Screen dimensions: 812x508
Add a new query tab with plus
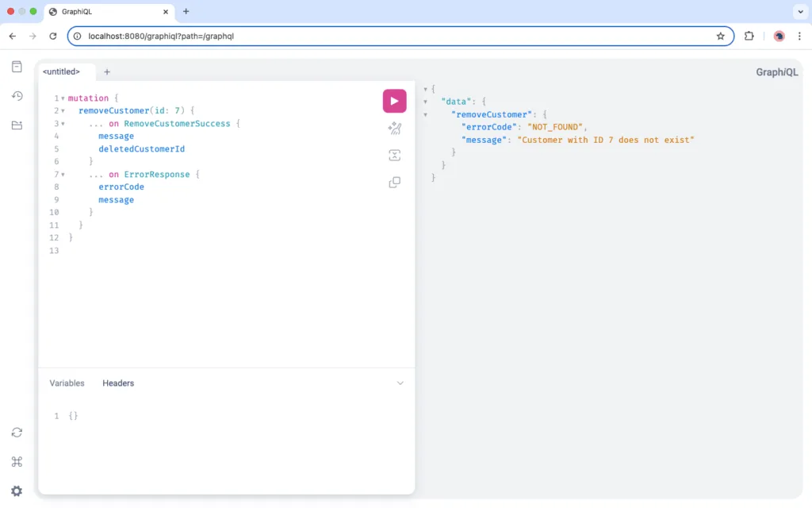pos(107,72)
